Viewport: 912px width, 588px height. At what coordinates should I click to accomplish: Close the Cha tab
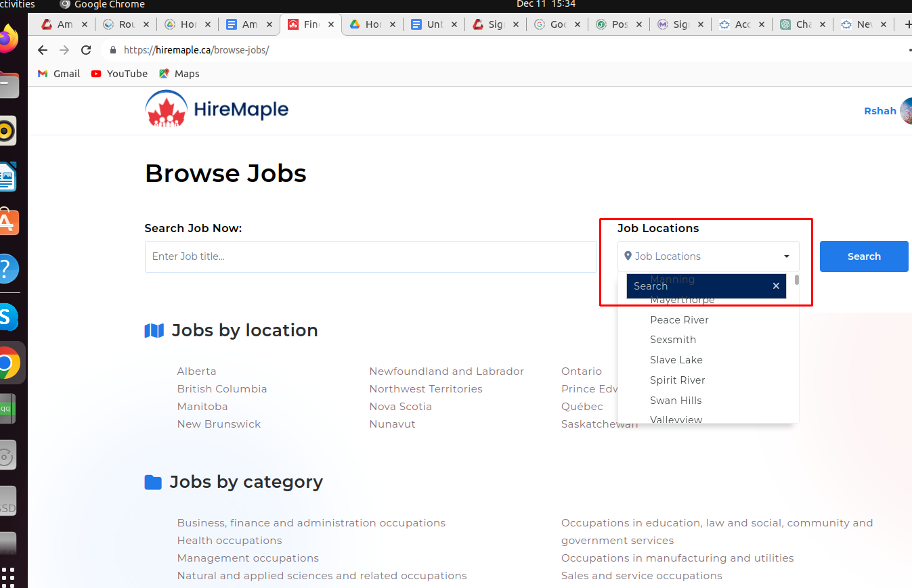[x=823, y=24]
